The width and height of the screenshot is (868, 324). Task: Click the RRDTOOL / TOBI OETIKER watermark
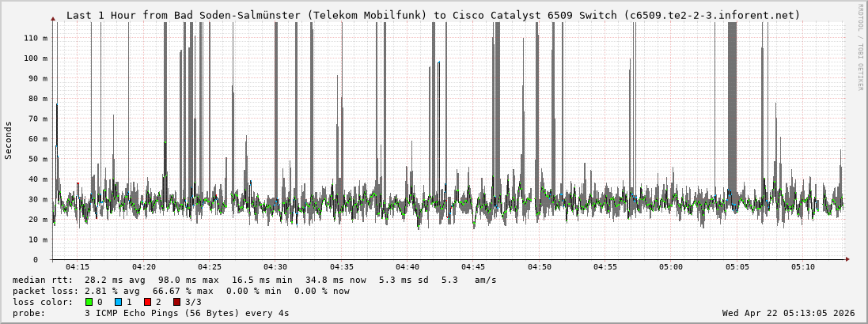coord(860,47)
